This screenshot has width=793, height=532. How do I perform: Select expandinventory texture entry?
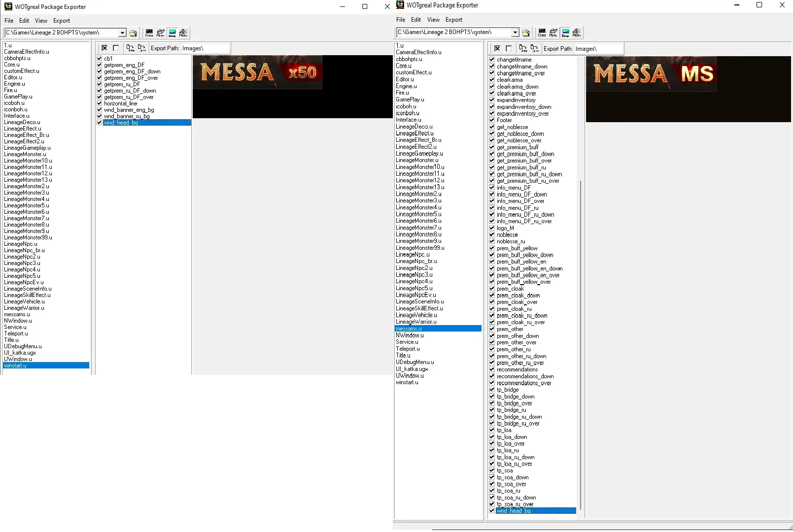point(516,100)
